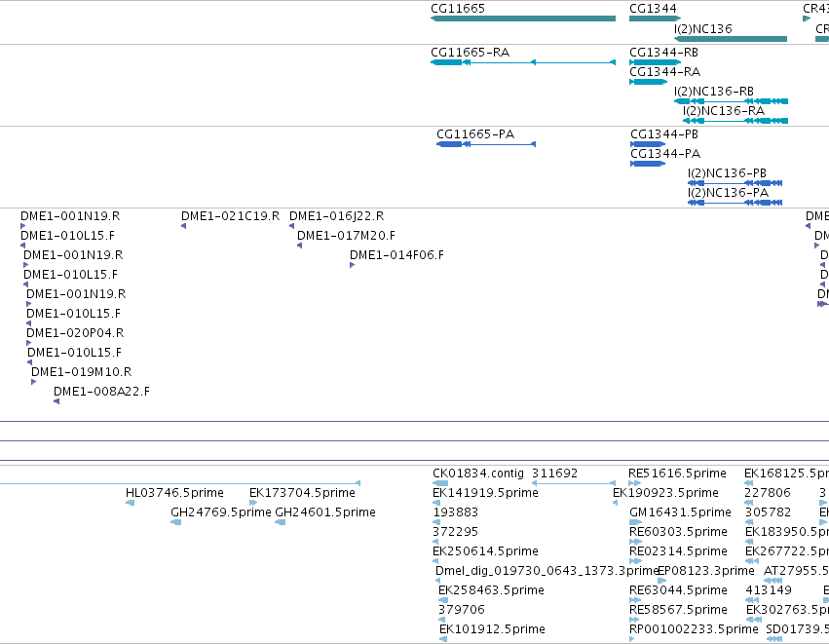The width and height of the screenshot is (829, 644).
Task: Click the EK190923.5prime label
Action: [665, 493]
